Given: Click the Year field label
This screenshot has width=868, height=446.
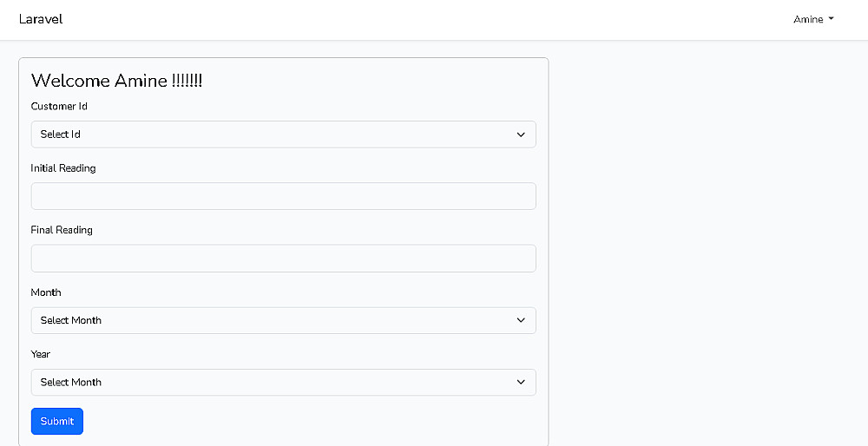Looking at the screenshot, I should point(41,354).
